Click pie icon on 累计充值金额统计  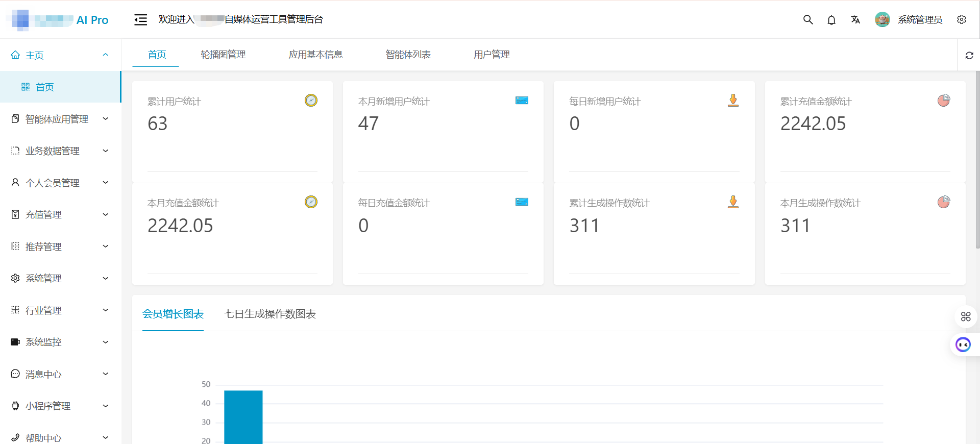click(944, 100)
